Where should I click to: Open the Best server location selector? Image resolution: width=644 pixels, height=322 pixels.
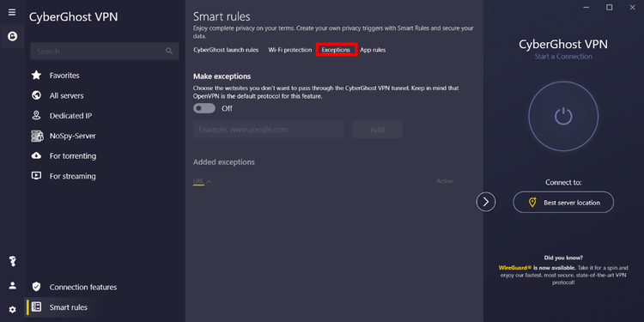coord(563,202)
